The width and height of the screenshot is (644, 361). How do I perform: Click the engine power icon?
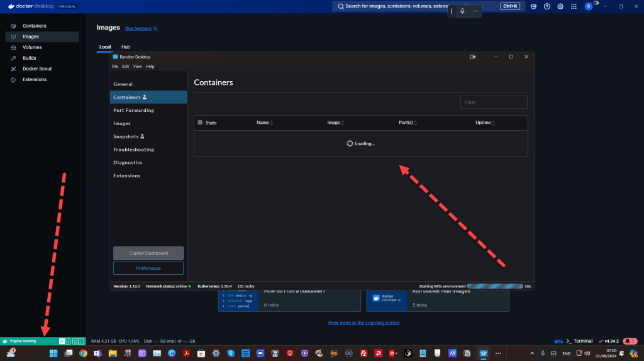[x=75, y=341]
